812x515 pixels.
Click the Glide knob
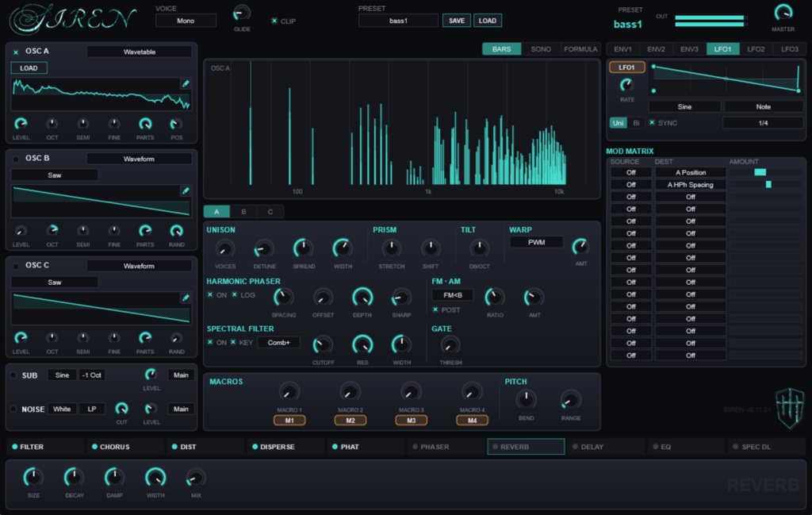click(x=241, y=13)
